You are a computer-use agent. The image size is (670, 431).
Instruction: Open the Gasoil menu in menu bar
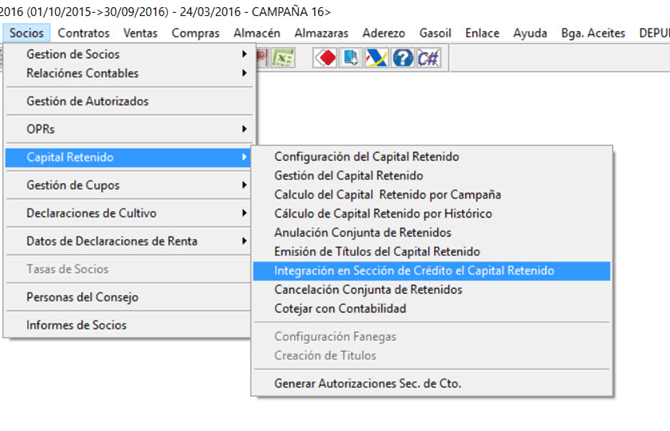click(437, 33)
